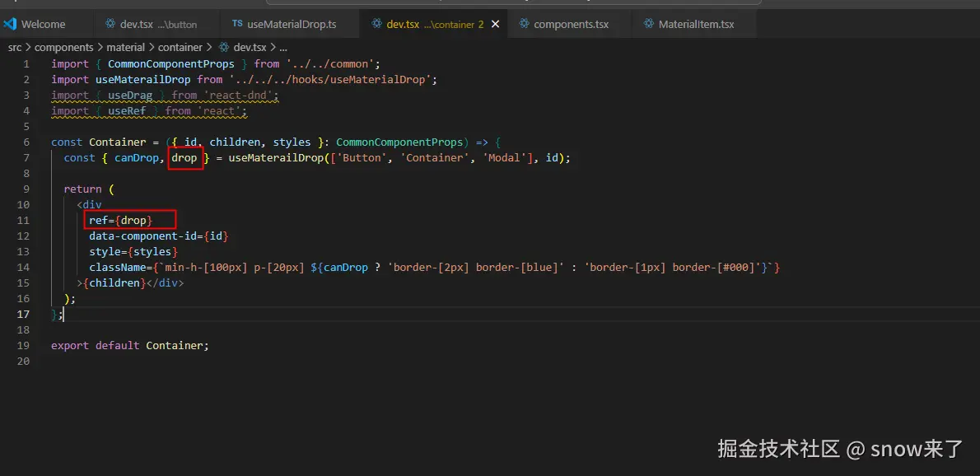Screen dimensions: 980x476
Task: Click line number 19 in the gutter
Action: [23, 345]
